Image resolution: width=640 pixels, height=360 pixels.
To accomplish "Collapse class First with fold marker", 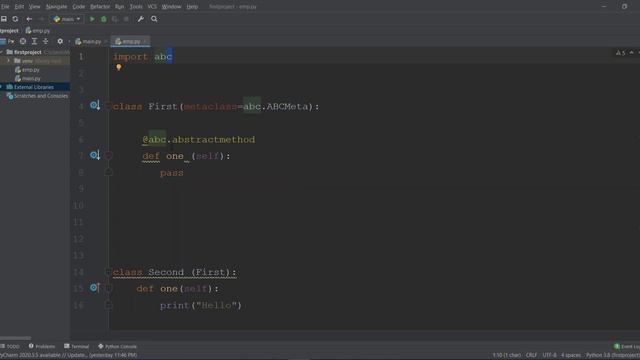I will pos(108,106).
